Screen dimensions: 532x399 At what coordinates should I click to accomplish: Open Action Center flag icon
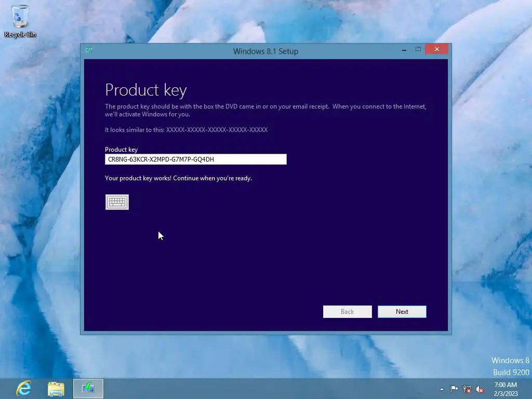coord(454,389)
